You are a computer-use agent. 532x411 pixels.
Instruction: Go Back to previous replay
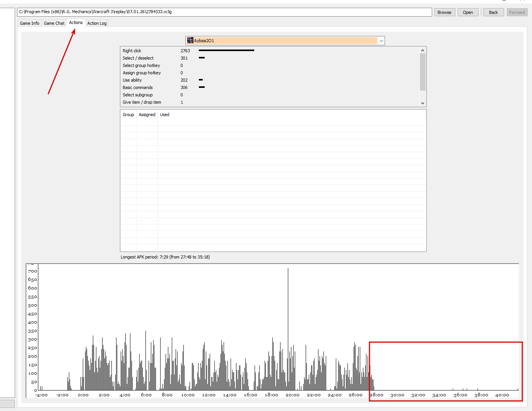pyautogui.click(x=493, y=12)
